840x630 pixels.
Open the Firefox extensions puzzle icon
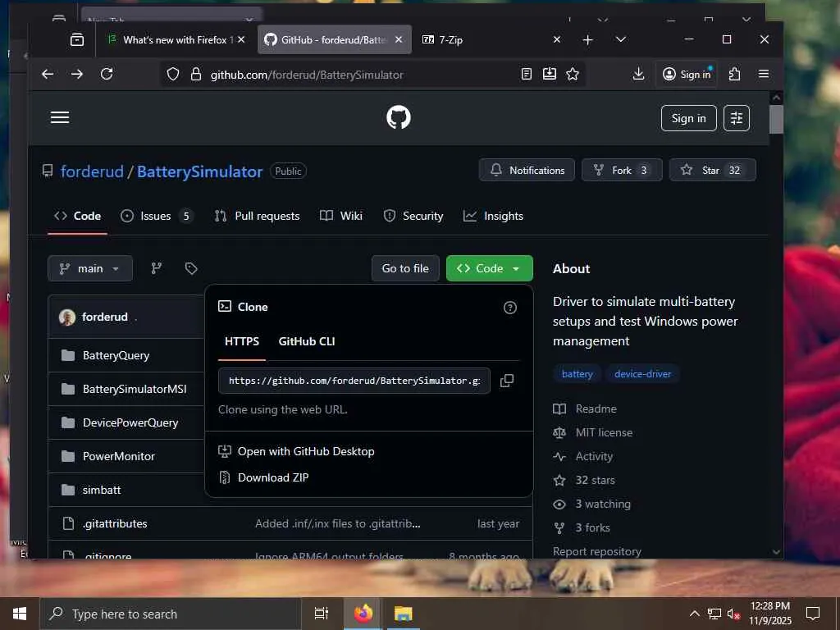point(735,74)
